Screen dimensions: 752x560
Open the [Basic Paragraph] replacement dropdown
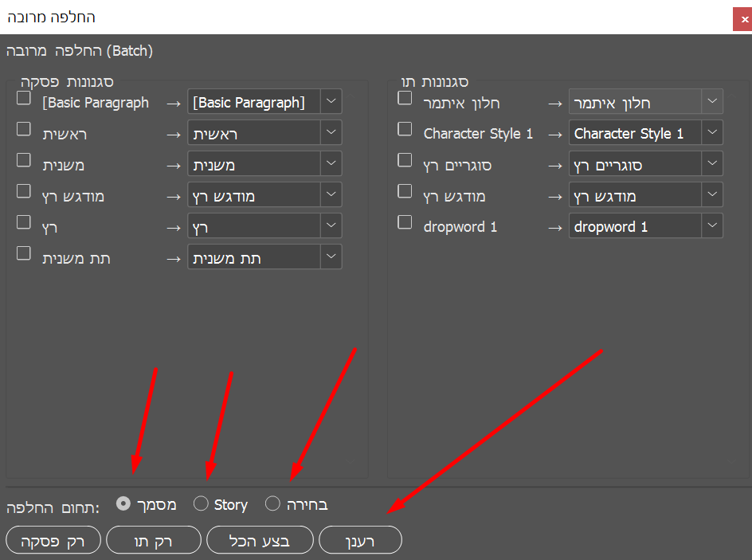[x=331, y=102]
